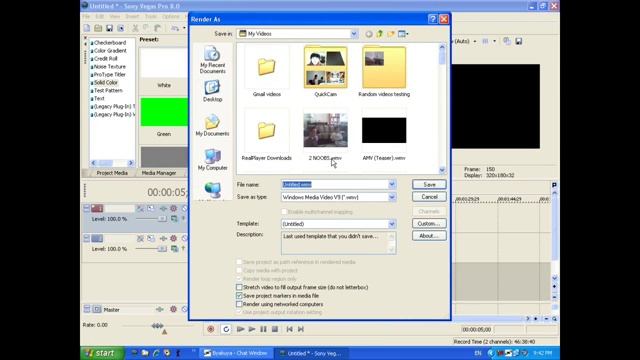Click the New project icon in Vegas toolbar

(87, 28)
